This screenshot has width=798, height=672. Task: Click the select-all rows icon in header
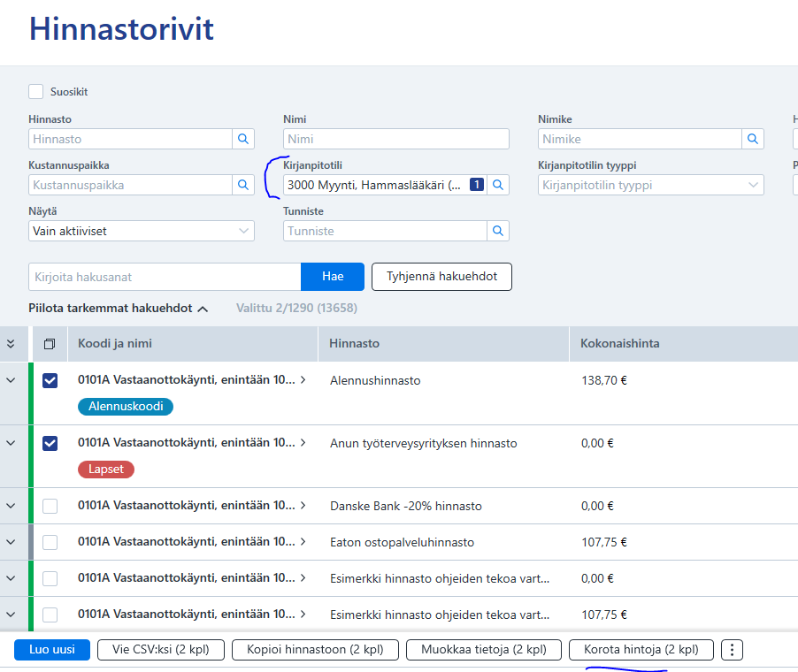pos(50,344)
